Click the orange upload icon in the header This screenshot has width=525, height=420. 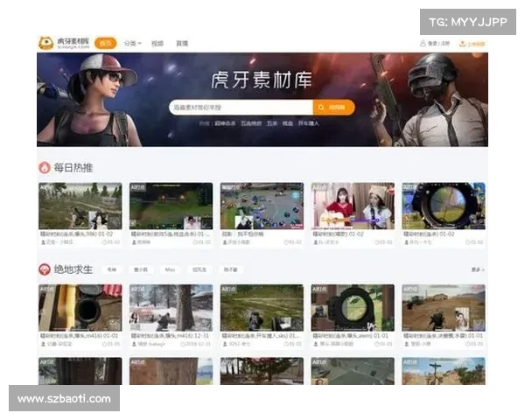462,44
